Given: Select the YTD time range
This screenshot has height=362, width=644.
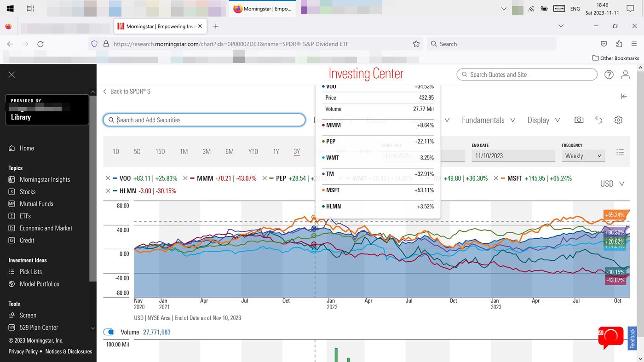Looking at the screenshot, I should pos(253,151).
